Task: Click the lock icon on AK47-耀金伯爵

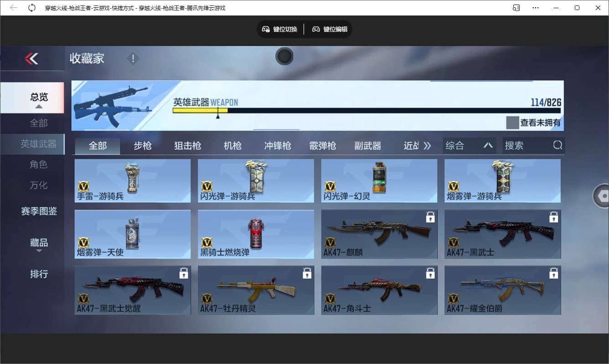Action: click(554, 273)
